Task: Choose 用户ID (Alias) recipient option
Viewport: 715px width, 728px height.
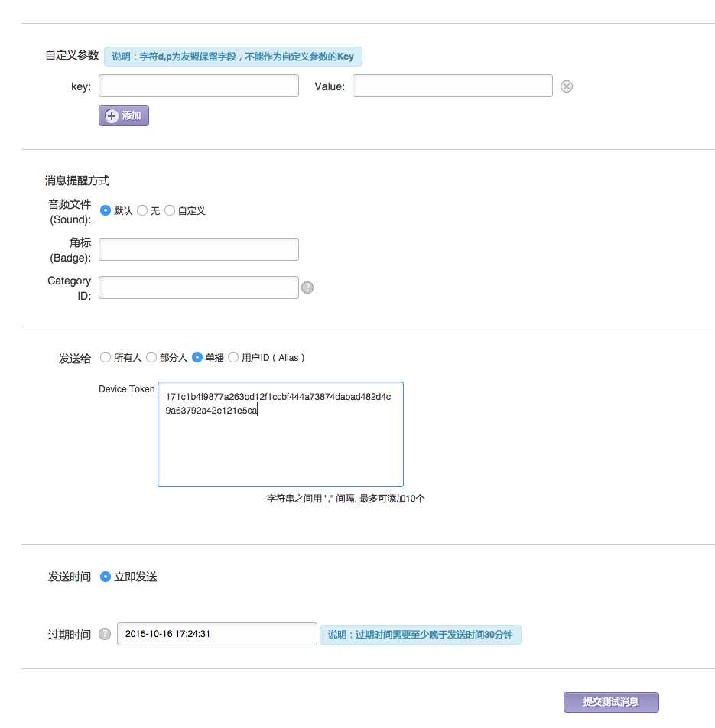Action: click(x=233, y=357)
